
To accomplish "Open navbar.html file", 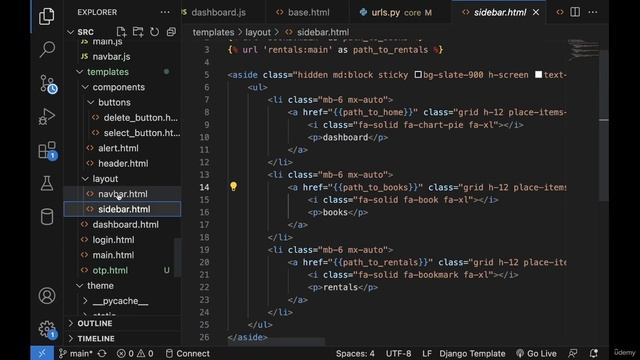I will [x=123, y=194].
